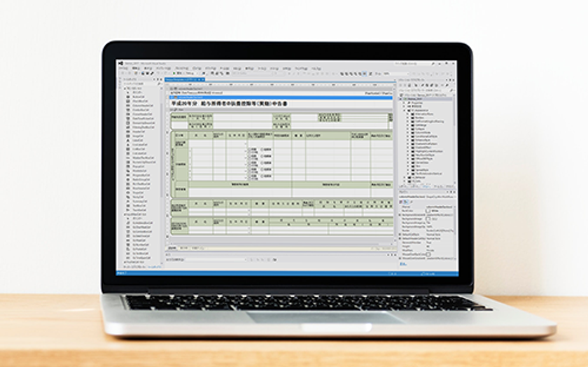Screen dimensions: 588x367
Task: Open the 表示 menu
Action: [148, 69]
